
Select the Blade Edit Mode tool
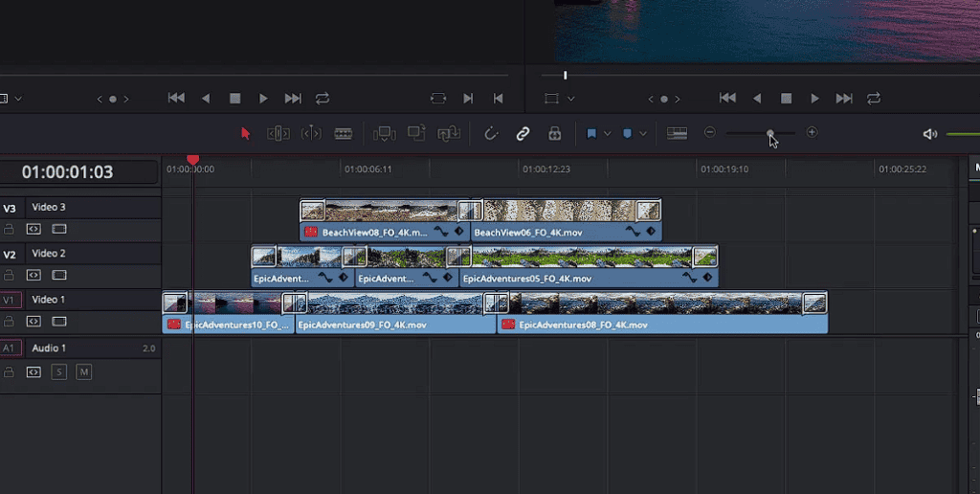(344, 133)
